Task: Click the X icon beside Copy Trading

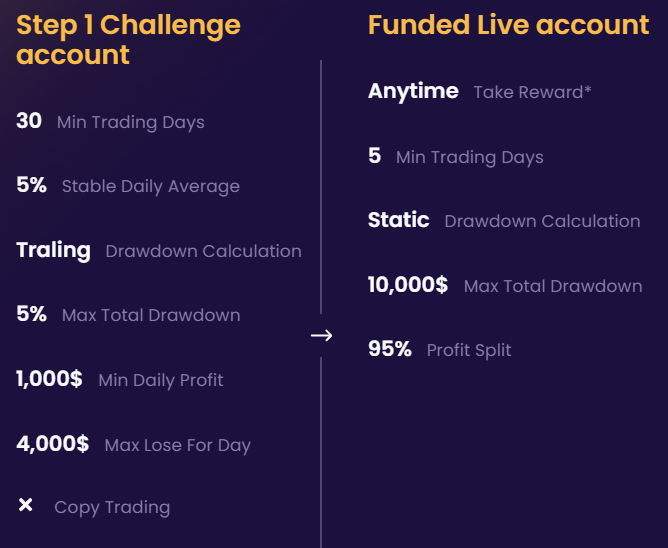Action: click(26, 505)
